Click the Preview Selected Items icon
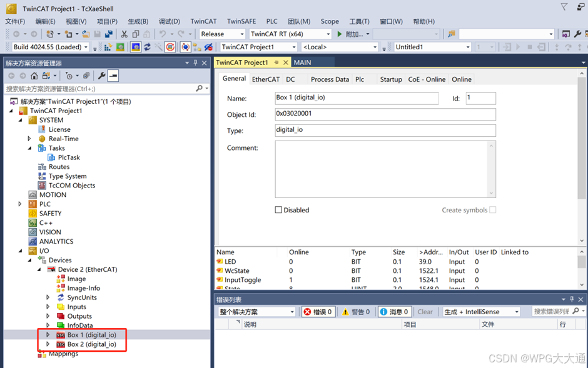Image resolution: width=588 pixels, height=368 pixels. click(113, 76)
